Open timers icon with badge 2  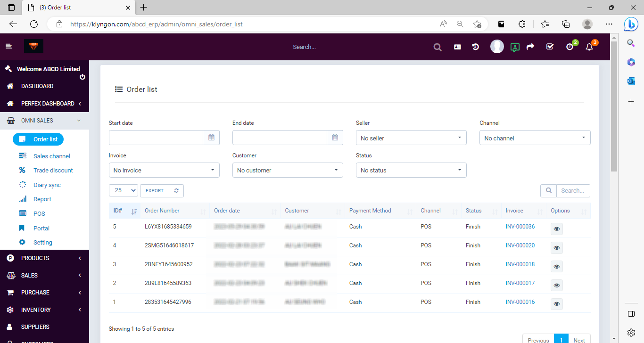pyautogui.click(x=570, y=47)
